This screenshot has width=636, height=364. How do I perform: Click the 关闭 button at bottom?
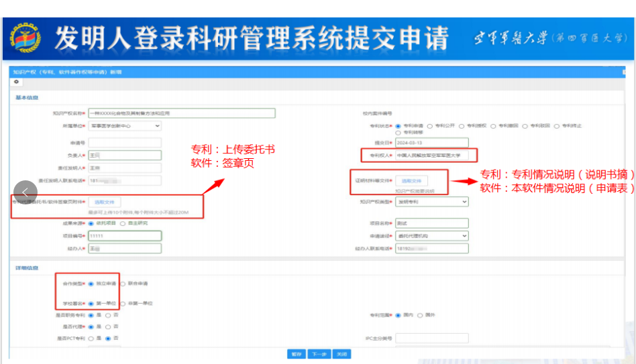(x=341, y=354)
